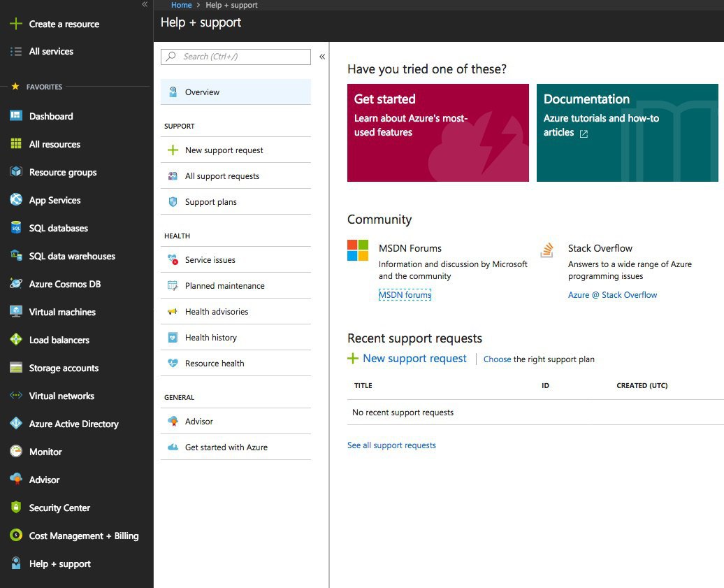Click the Health history icon

173,337
